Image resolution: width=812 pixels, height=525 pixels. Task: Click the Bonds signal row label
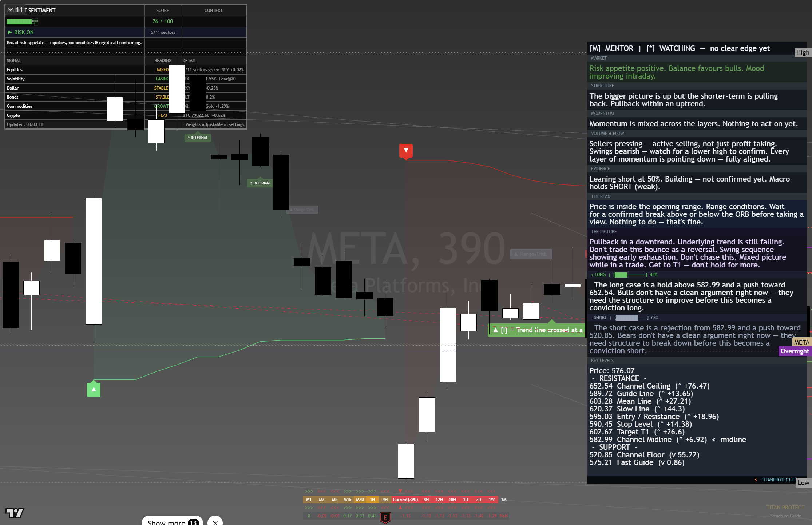click(x=12, y=97)
